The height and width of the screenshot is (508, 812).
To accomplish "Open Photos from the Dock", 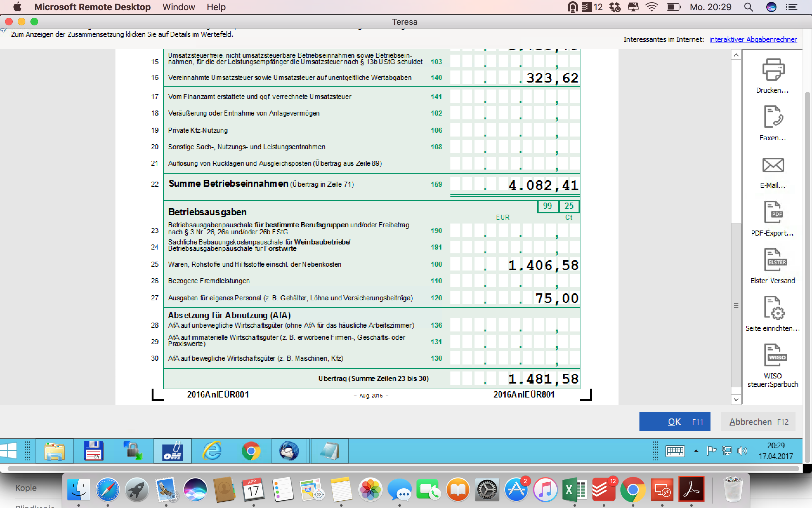I will pos(370,489).
